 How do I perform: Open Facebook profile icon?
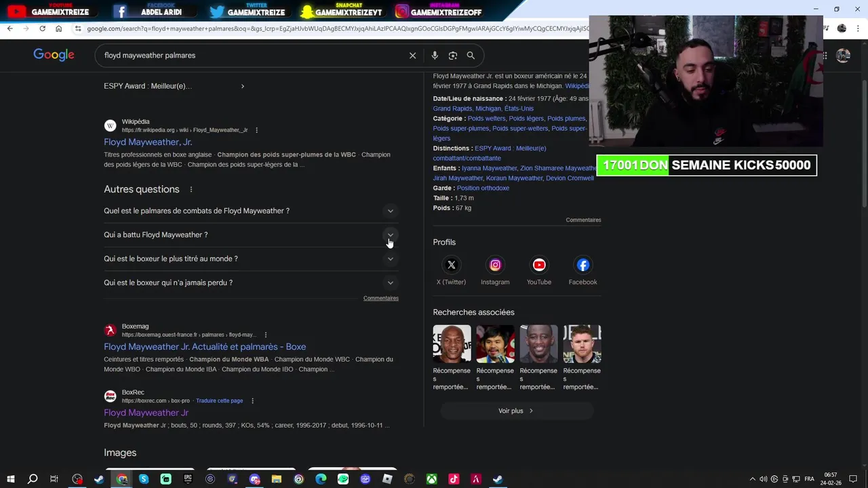583,265
